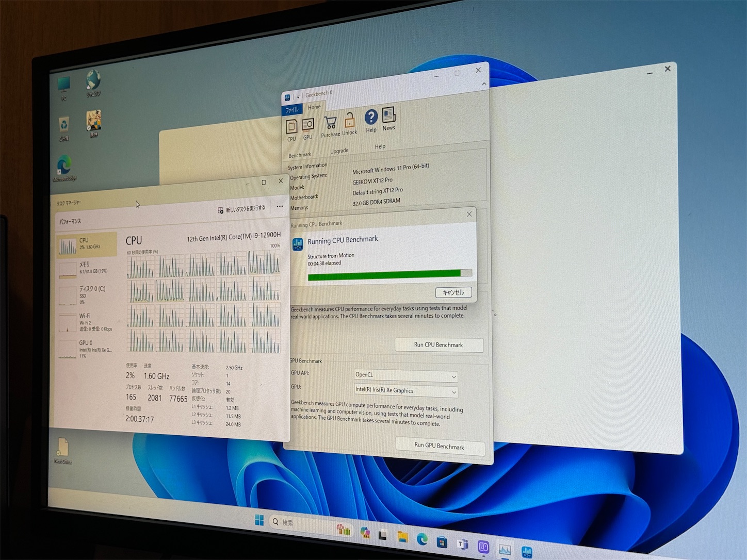Close the Running CPU Benchmark dialog
Screen dimensions: 747x560
coord(469,214)
